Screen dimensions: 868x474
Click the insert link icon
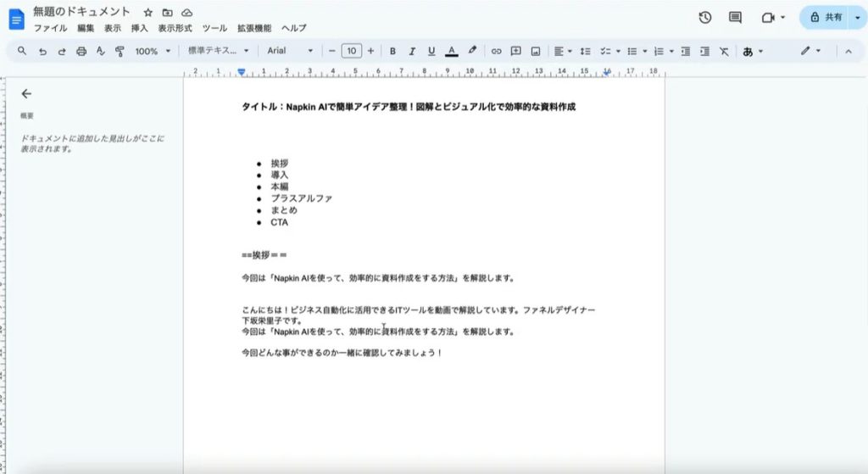[497, 51]
